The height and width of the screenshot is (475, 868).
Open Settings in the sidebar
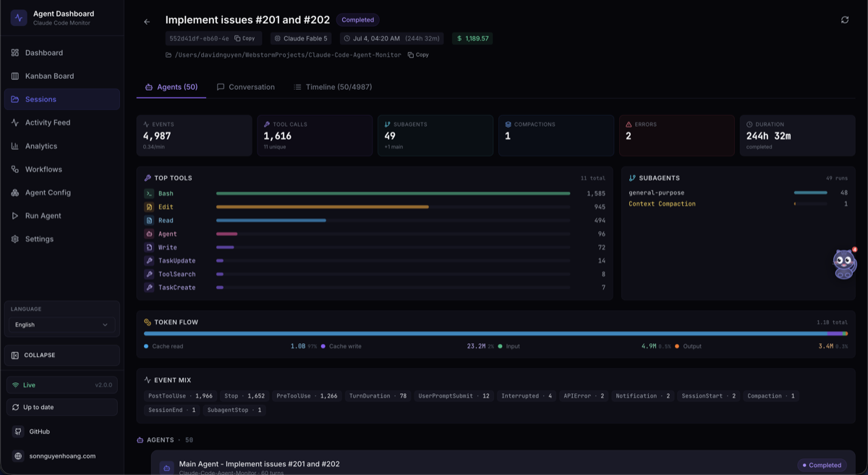(62, 239)
